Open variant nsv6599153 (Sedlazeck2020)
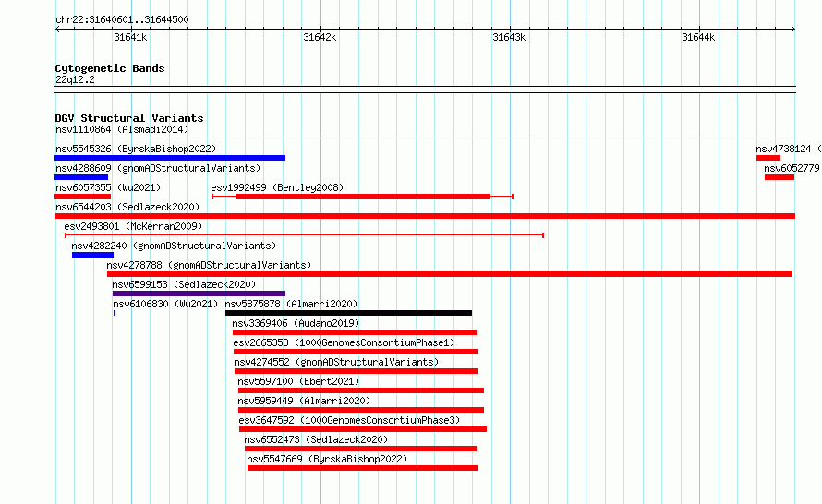 (184, 284)
